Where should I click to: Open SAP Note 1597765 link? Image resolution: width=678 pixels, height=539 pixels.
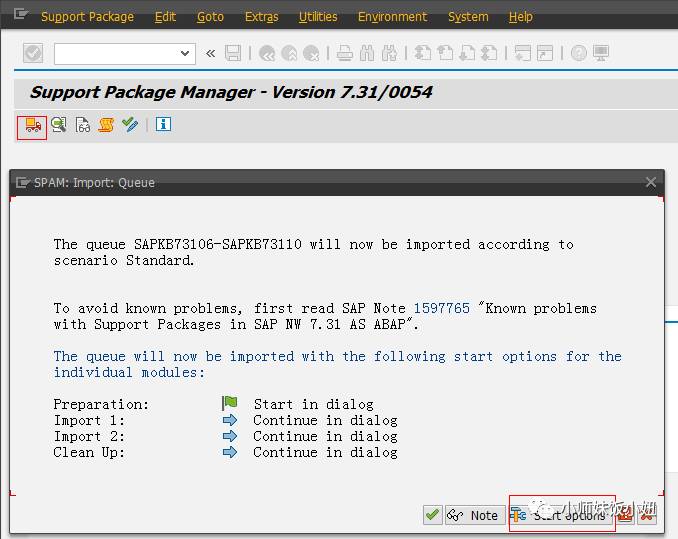click(x=441, y=308)
